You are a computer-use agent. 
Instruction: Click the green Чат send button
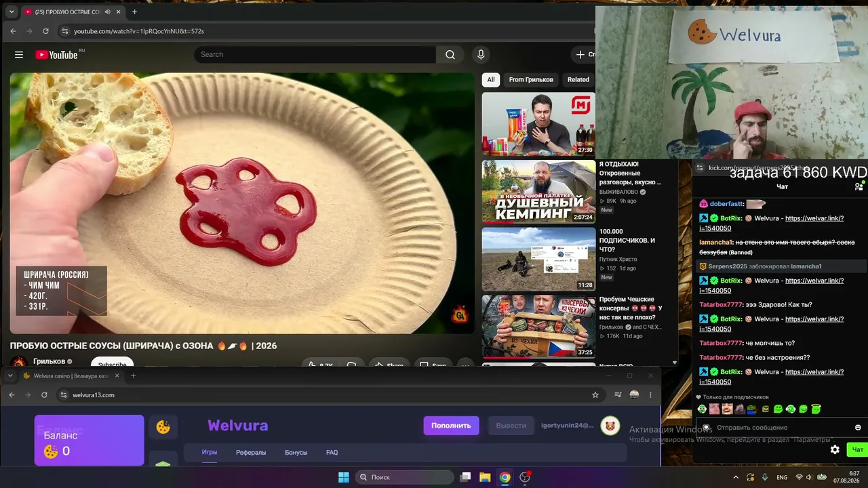(858, 449)
